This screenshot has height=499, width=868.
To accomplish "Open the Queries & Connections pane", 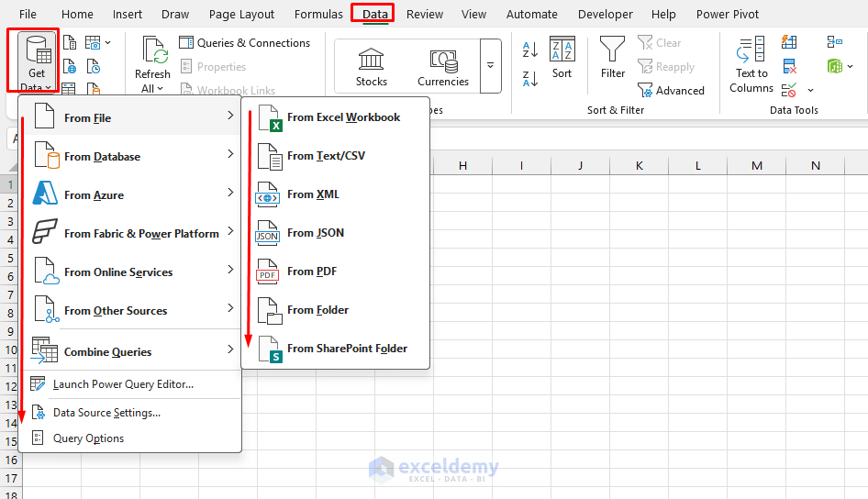I will 245,42.
